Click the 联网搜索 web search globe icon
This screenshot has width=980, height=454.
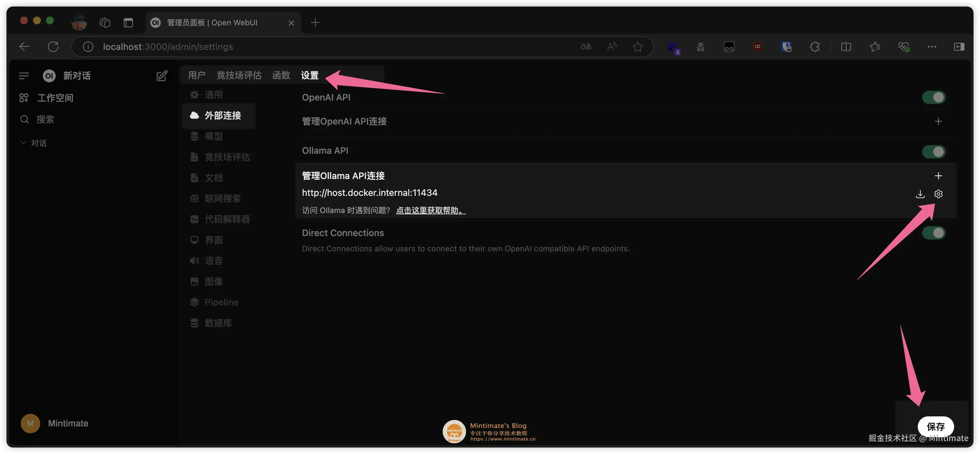click(x=194, y=198)
